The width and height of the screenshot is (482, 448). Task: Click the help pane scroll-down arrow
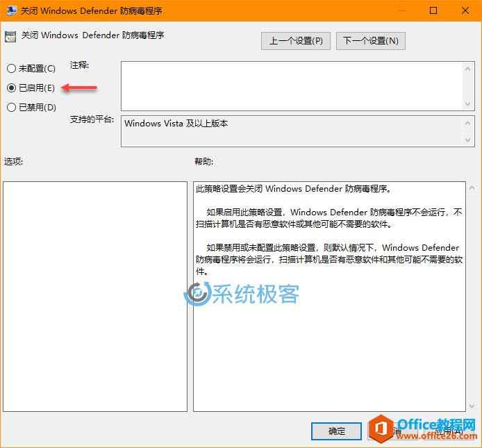472,406
